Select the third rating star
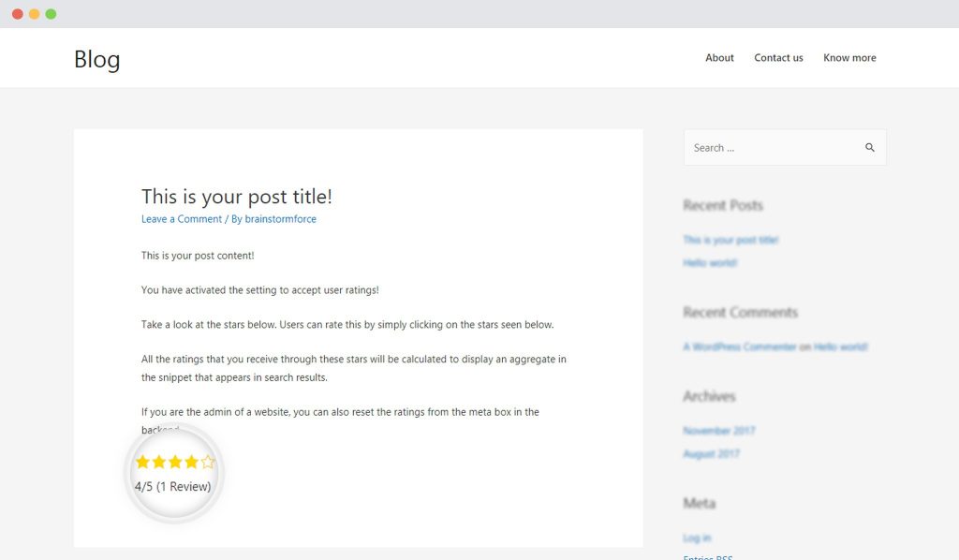Image resolution: width=959 pixels, height=560 pixels. click(x=175, y=462)
